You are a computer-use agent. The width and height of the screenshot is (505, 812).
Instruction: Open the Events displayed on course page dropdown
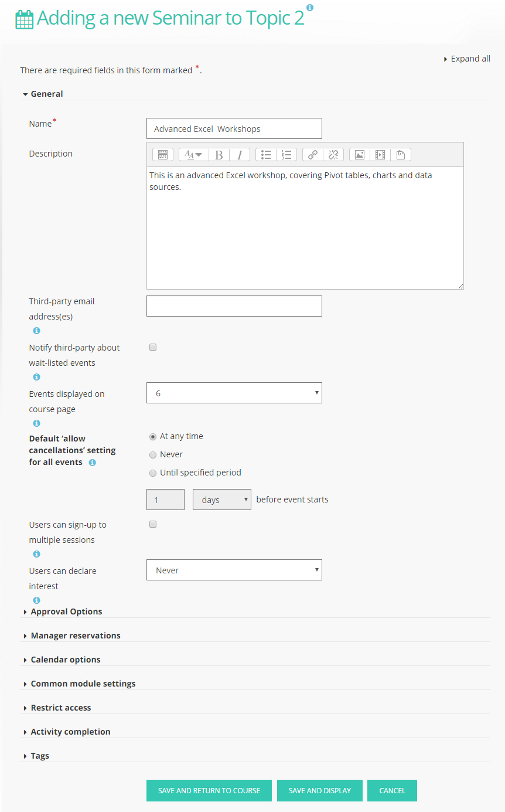[x=234, y=393]
